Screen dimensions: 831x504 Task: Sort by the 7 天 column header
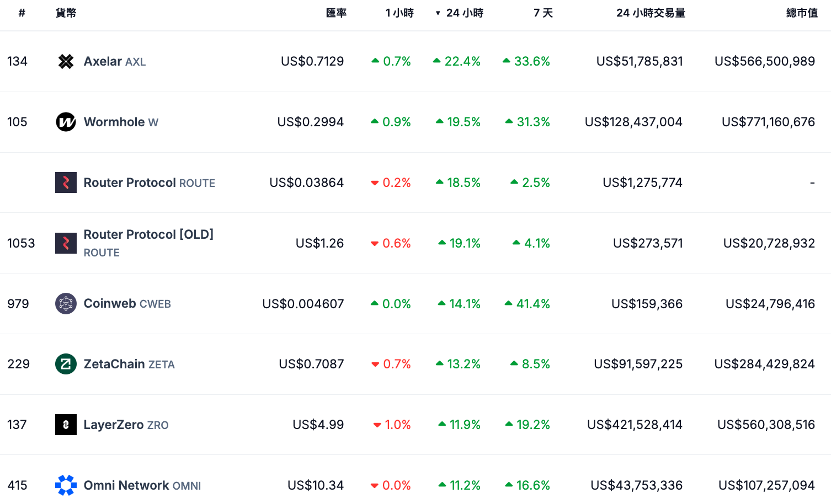tap(543, 13)
